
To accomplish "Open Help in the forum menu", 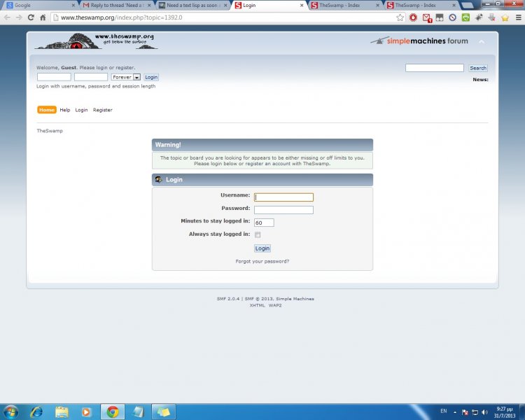I will tap(65, 110).
